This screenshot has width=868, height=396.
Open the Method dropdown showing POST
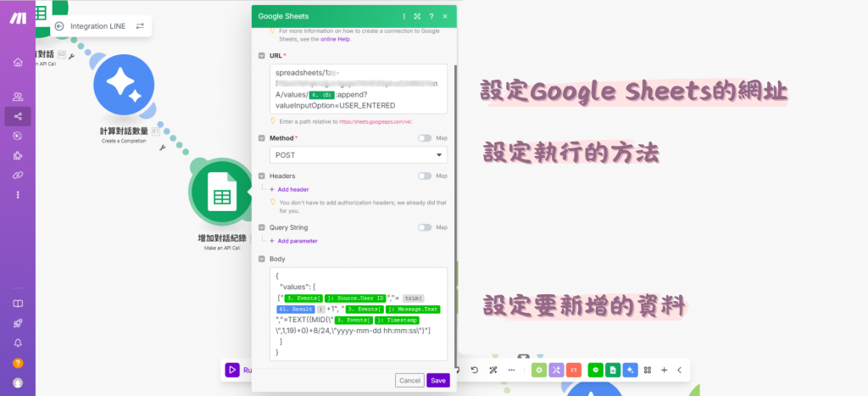[x=359, y=155]
